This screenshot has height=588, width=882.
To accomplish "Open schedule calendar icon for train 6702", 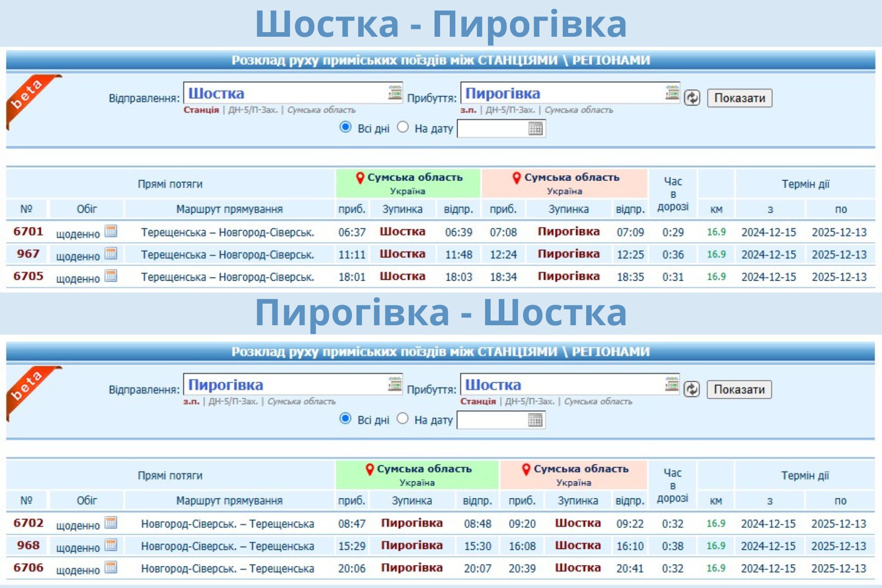I will [111, 523].
